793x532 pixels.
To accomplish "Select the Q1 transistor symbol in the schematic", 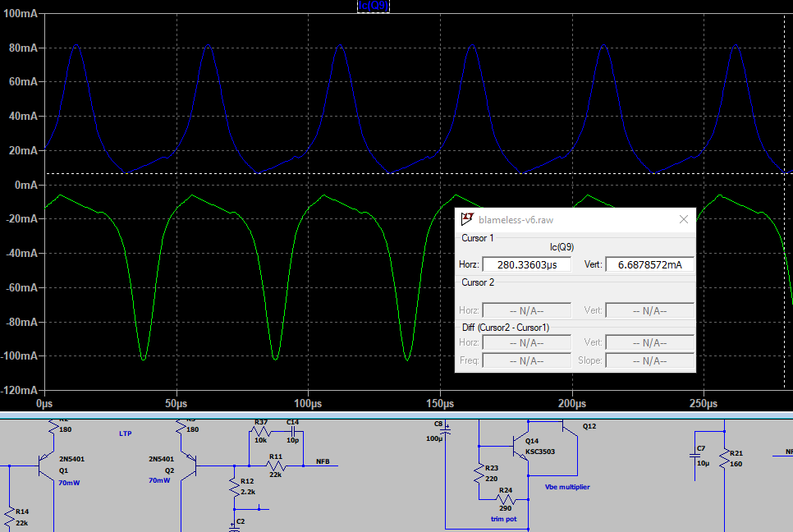I will (x=47, y=465).
